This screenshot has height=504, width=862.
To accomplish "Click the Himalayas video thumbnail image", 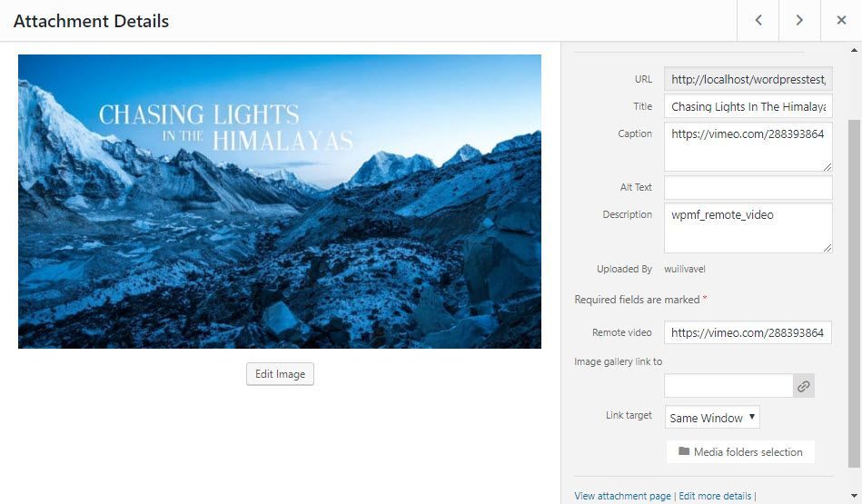I will [x=280, y=202].
